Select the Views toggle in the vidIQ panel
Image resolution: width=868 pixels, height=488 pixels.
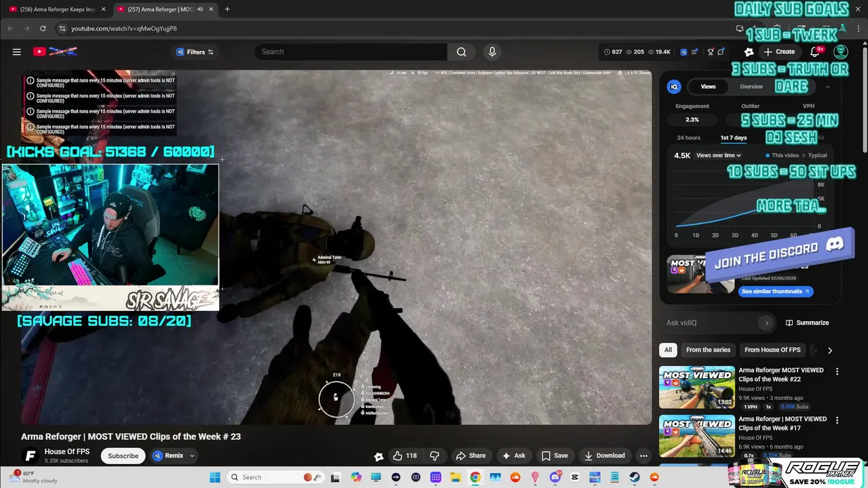point(708,87)
